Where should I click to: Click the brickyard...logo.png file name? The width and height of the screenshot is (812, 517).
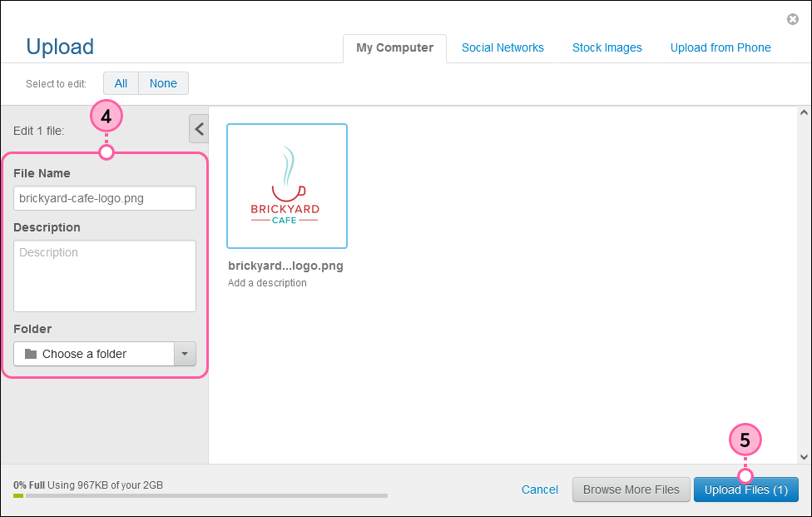coord(286,266)
